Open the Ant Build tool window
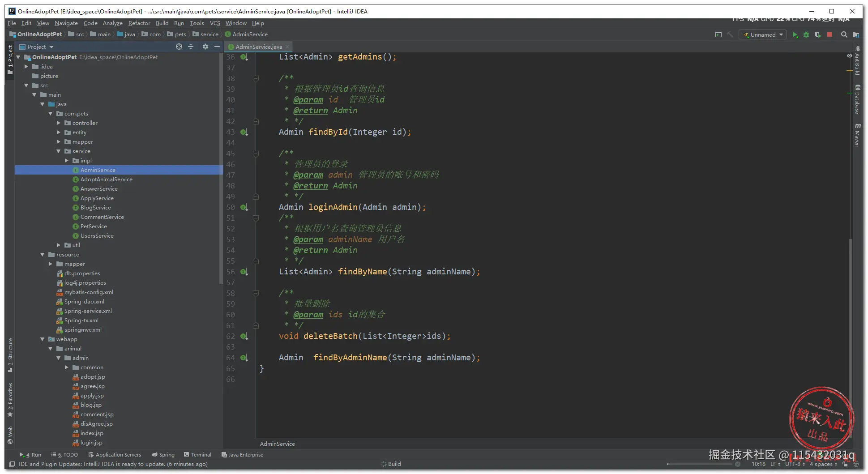The width and height of the screenshot is (868, 474). [857, 60]
